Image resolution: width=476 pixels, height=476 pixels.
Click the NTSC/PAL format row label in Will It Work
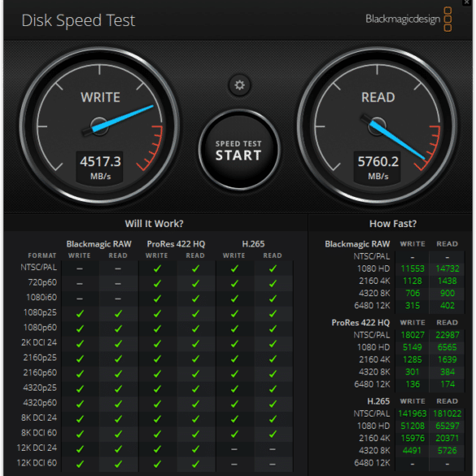[38, 268]
